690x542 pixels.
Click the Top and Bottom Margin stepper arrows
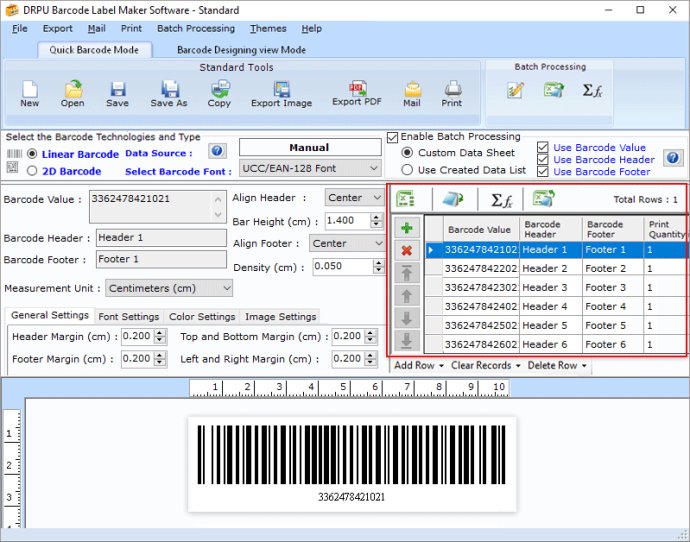(x=371, y=337)
